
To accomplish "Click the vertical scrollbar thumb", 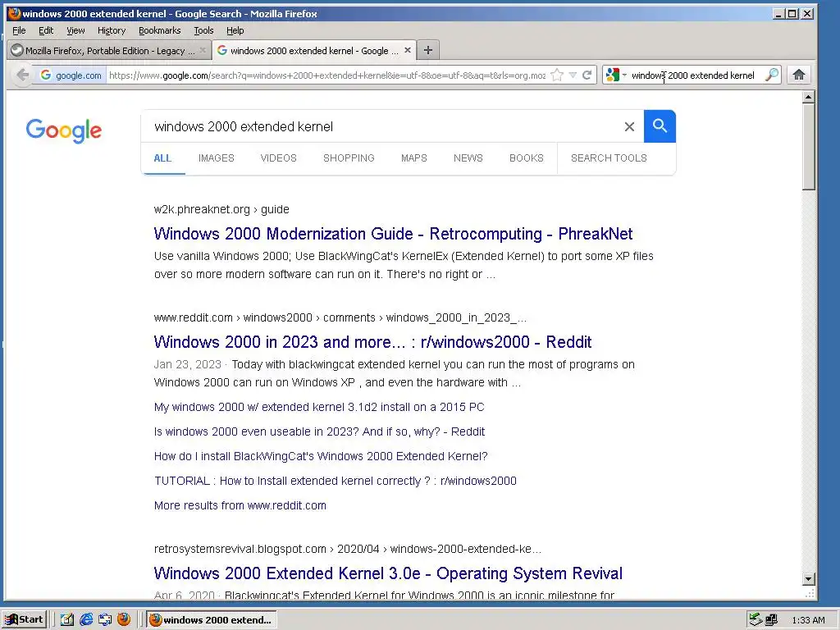I will pyautogui.click(x=809, y=146).
